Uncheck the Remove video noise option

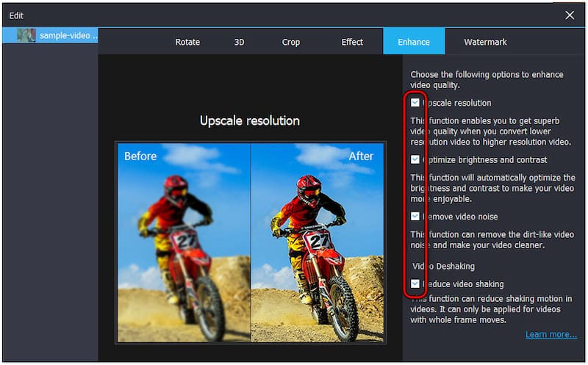(x=415, y=216)
